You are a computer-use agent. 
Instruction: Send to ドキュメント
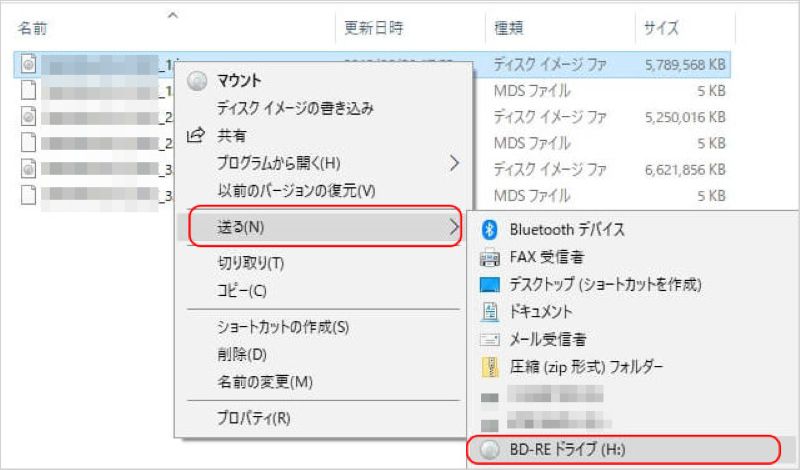coord(541,312)
